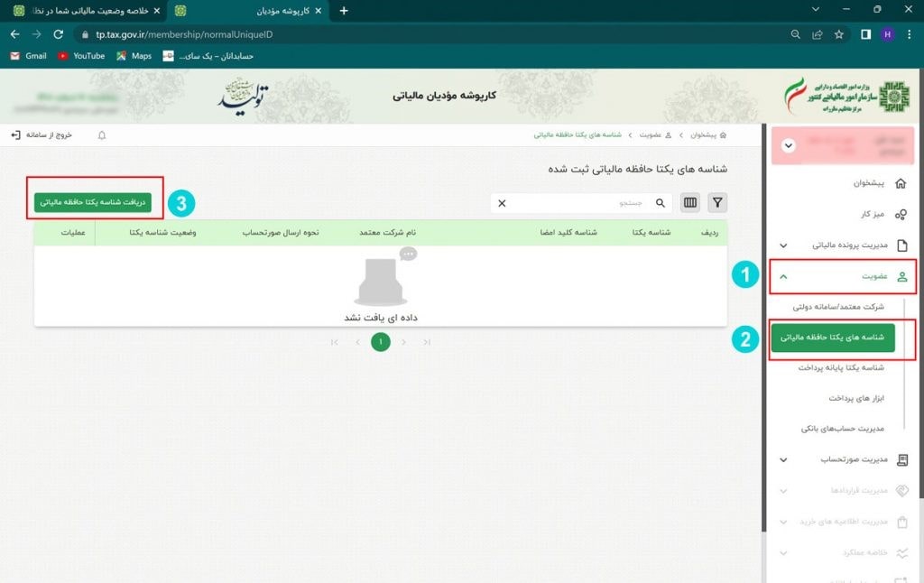This screenshot has height=583, width=924.
Task: Click the filter funnel icon above the table
Action: (717, 203)
